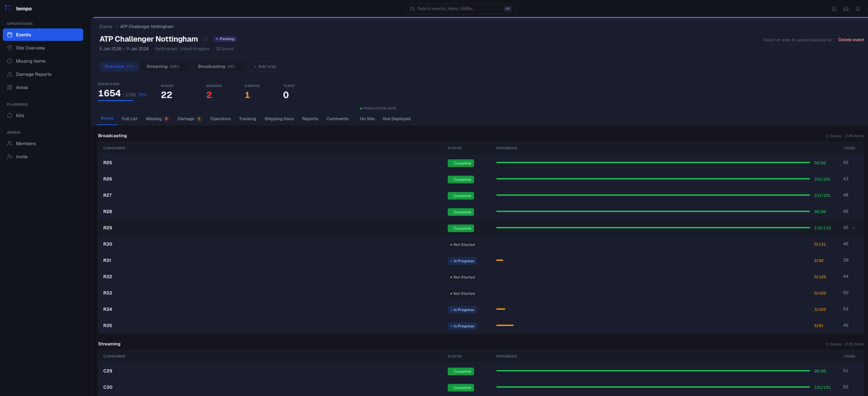Click the tasks checkmark icon in top bar
Screen dimensions: 868x396
(x=834, y=8)
